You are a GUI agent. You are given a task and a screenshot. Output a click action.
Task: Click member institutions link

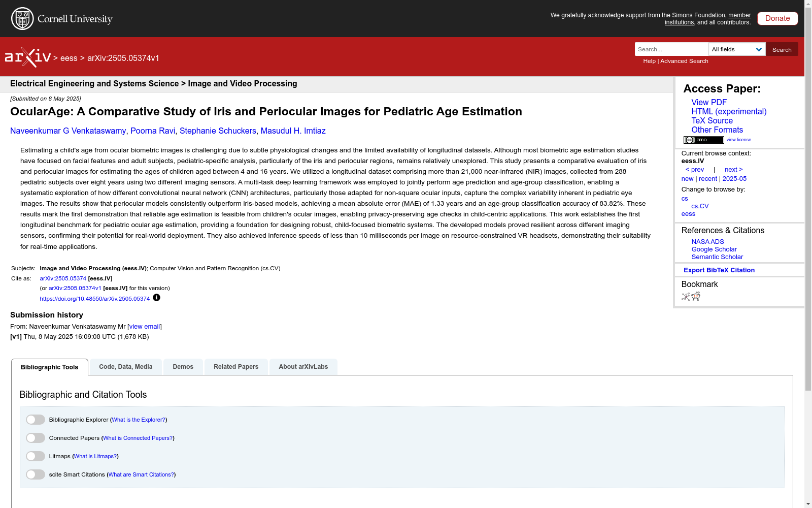(x=708, y=19)
